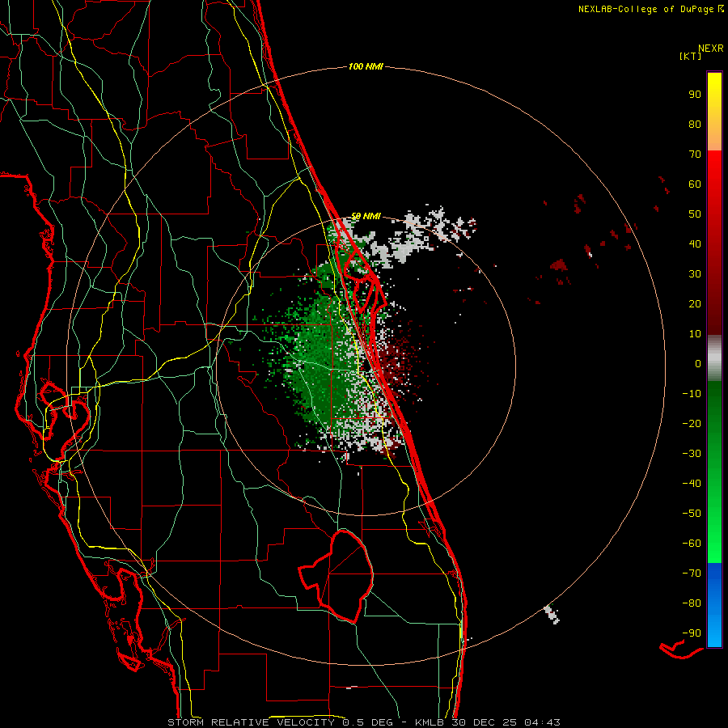This screenshot has width=728, height=728.
Task: Click the 80 value on the velocity scale
Action: (x=695, y=125)
